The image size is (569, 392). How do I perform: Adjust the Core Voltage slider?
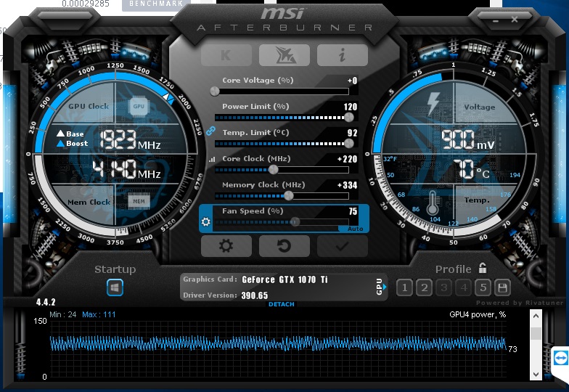click(215, 91)
